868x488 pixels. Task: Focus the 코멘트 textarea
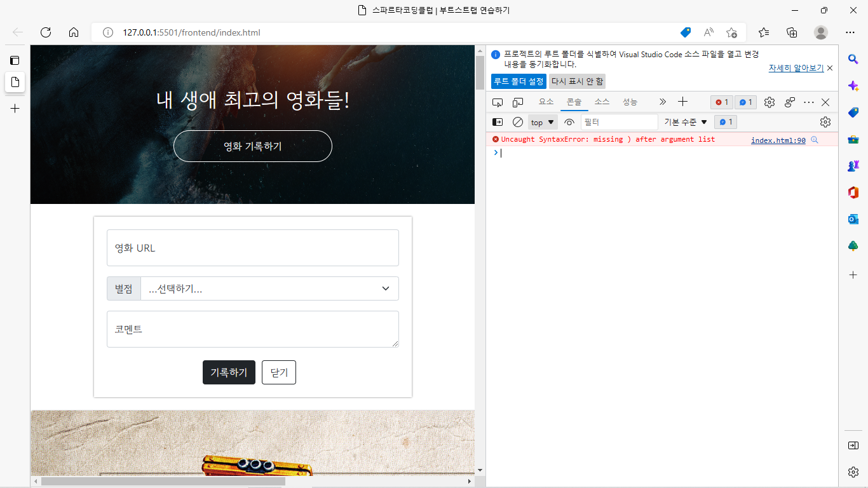click(x=253, y=329)
